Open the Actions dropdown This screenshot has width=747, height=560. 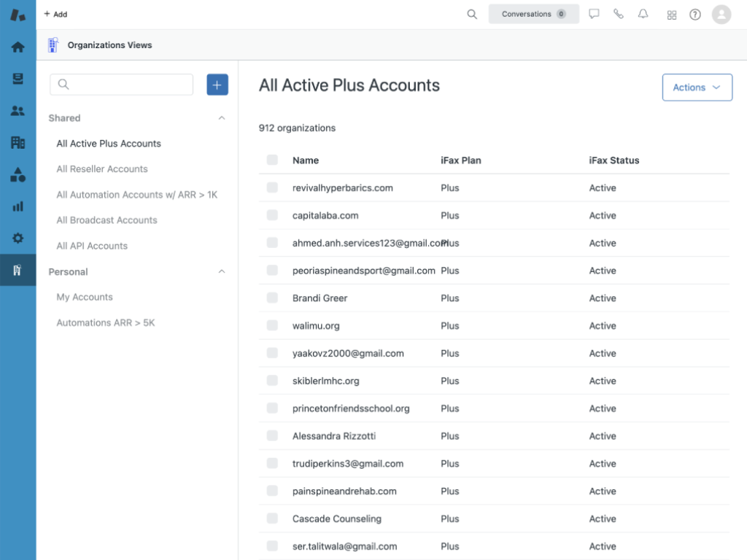[697, 87]
